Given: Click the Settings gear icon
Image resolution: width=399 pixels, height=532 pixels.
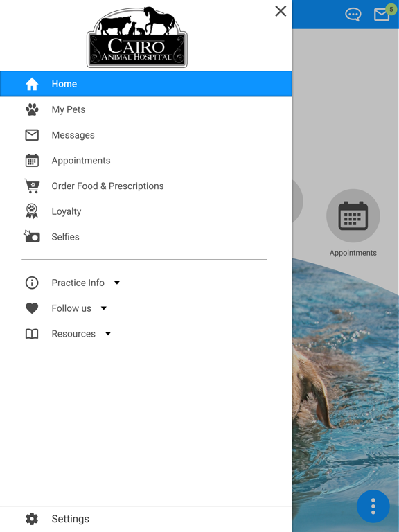Looking at the screenshot, I should point(32,519).
